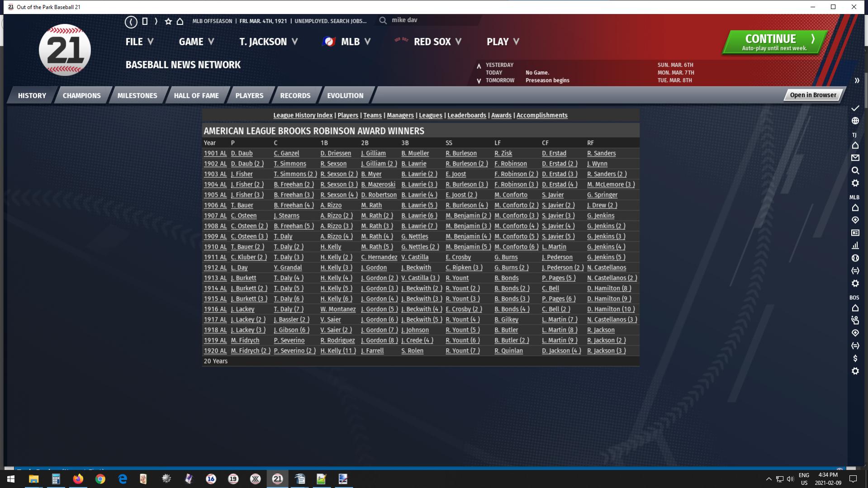This screenshot has width=868, height=488.
Task: Open the FILE dropdown menu
Action: pos(139,42)
